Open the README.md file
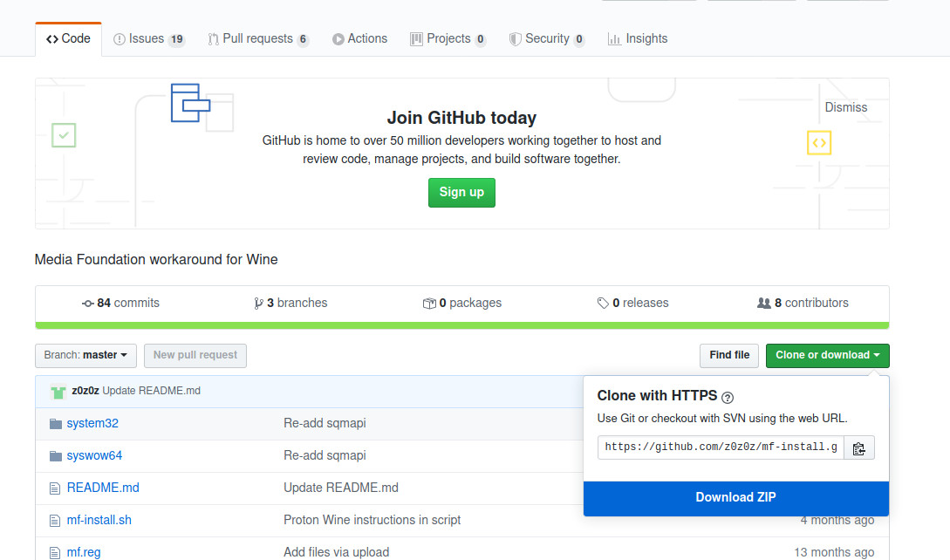The image size is (950, 560). pos(103,488)
